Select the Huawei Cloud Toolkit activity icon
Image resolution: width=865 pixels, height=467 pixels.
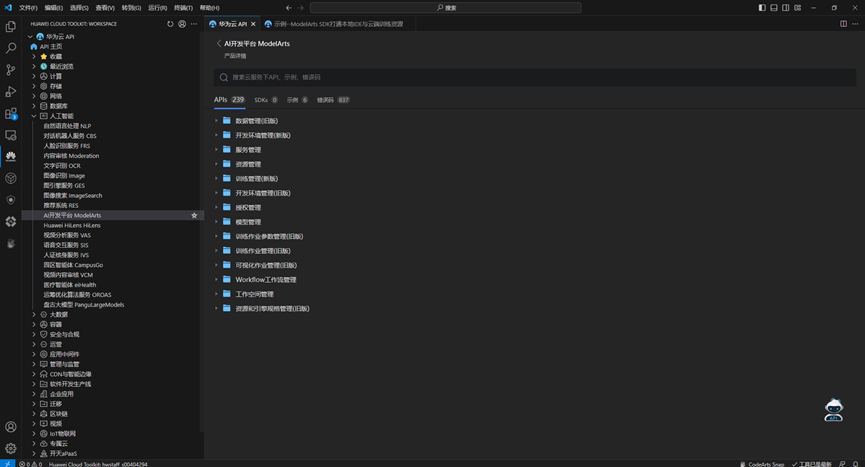(x=10, y=157)
